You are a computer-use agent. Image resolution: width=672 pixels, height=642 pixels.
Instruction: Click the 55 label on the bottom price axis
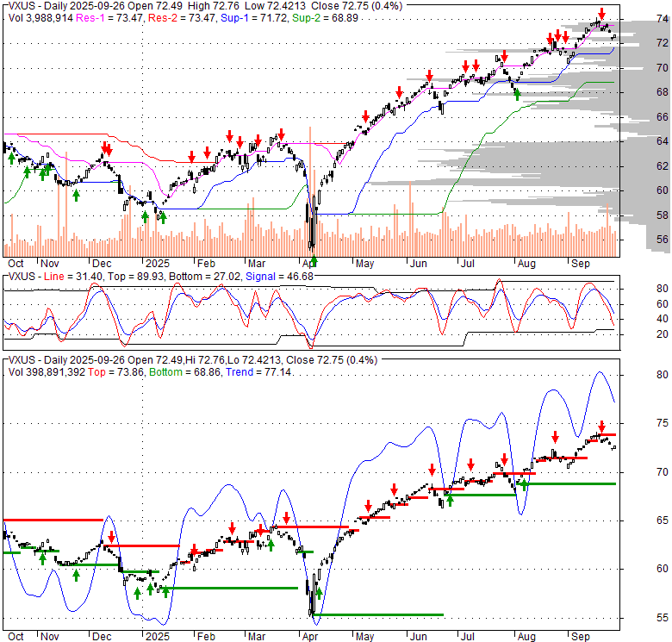point(663,618)
